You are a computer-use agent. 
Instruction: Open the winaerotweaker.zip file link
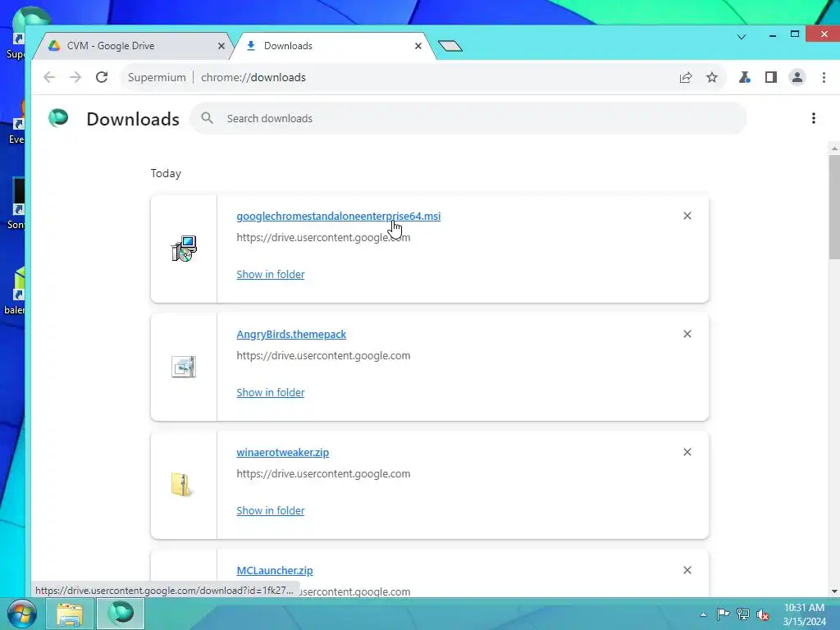point(283,452)
